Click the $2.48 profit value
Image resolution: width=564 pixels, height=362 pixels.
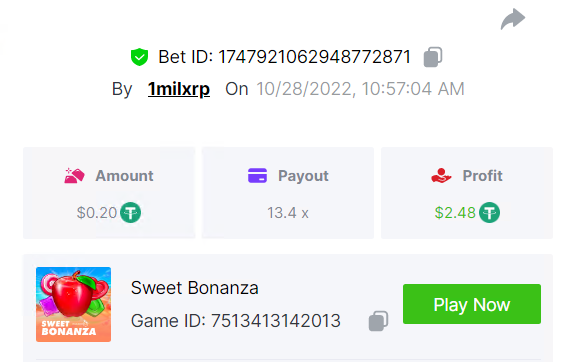pos(455,213)
